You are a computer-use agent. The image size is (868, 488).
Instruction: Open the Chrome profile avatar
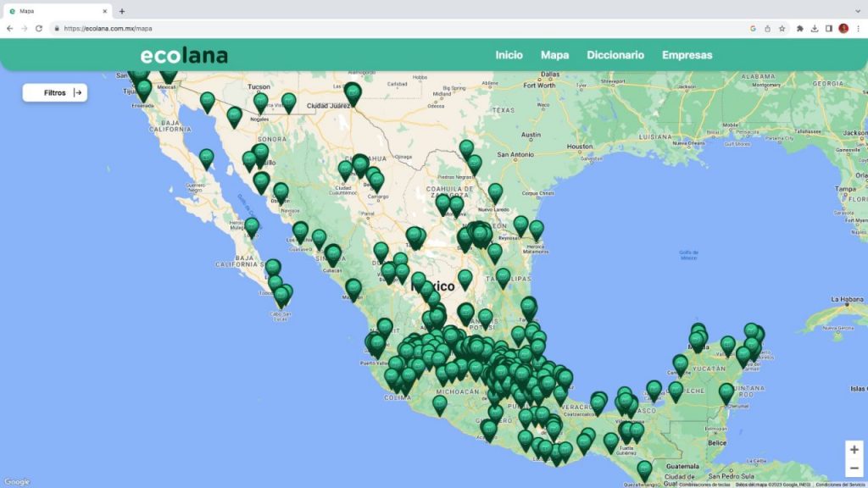(x=845, y=28)
